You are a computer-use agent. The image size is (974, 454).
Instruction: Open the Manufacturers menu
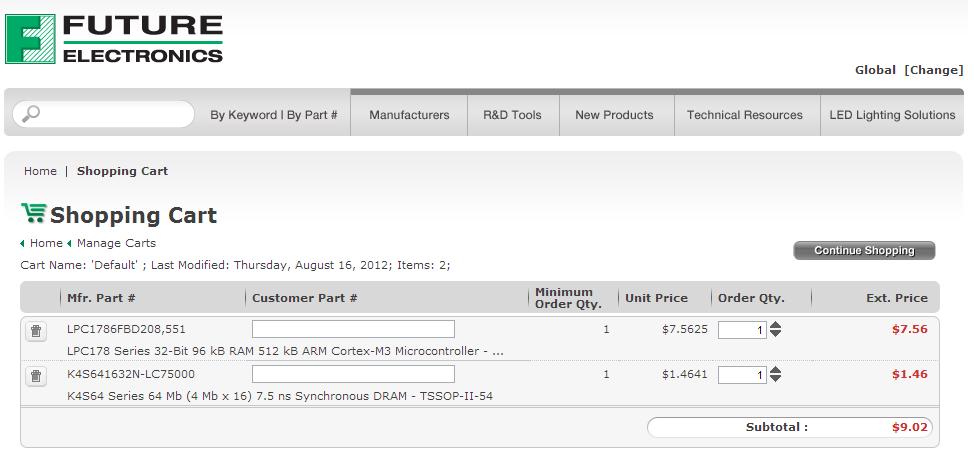(x=409, y=115)
